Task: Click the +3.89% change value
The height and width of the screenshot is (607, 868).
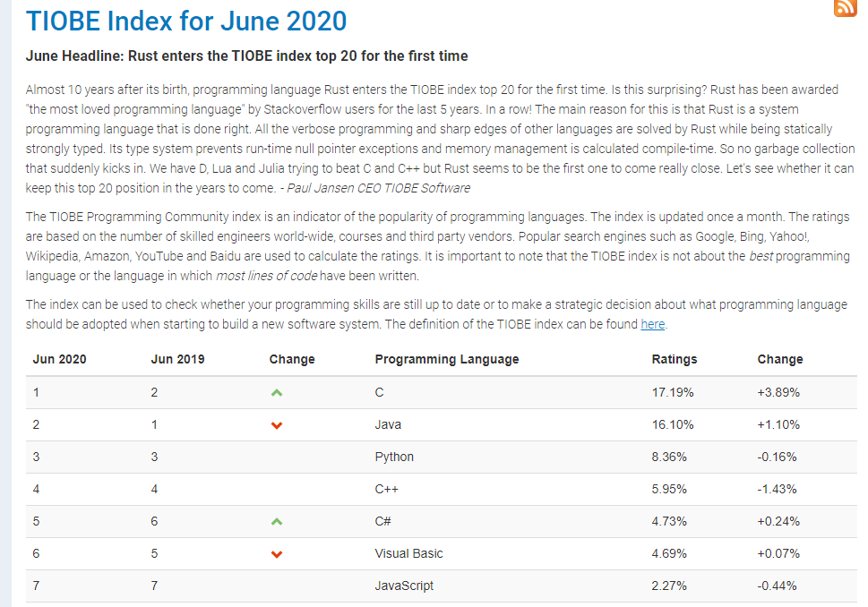Action: coord(778,392)
